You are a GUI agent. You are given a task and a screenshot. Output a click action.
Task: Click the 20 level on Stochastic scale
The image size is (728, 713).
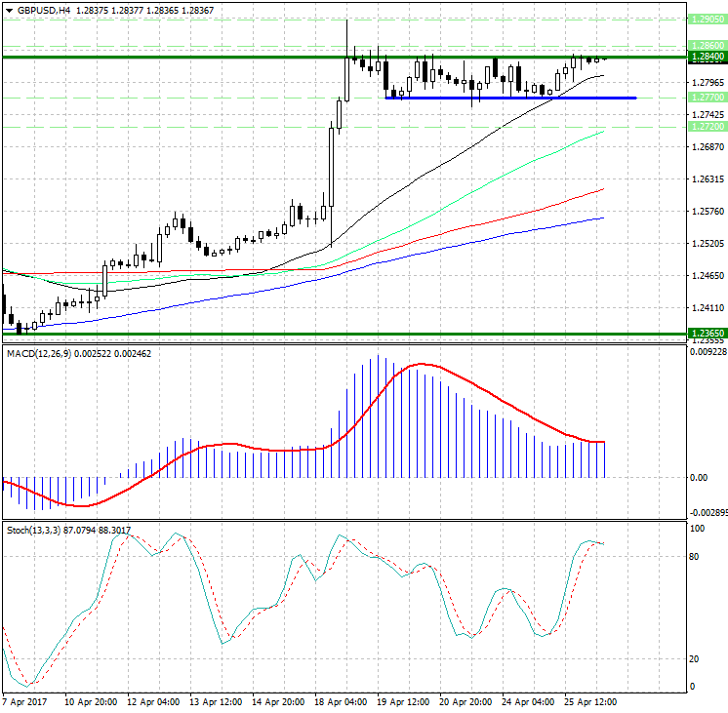tap(695, 658)
